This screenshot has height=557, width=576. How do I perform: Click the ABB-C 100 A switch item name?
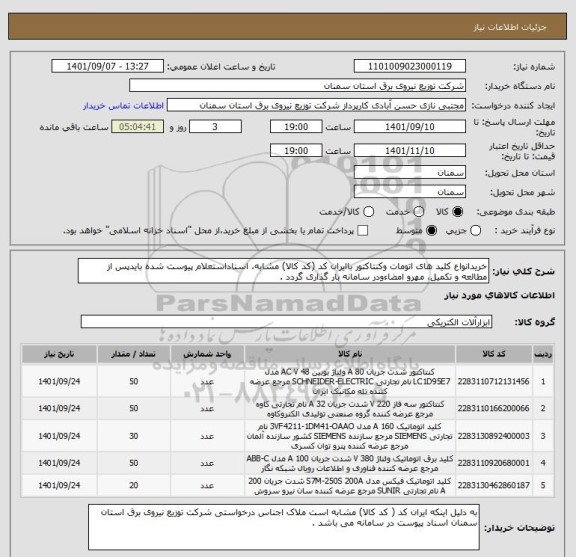(x=350, y=464)
